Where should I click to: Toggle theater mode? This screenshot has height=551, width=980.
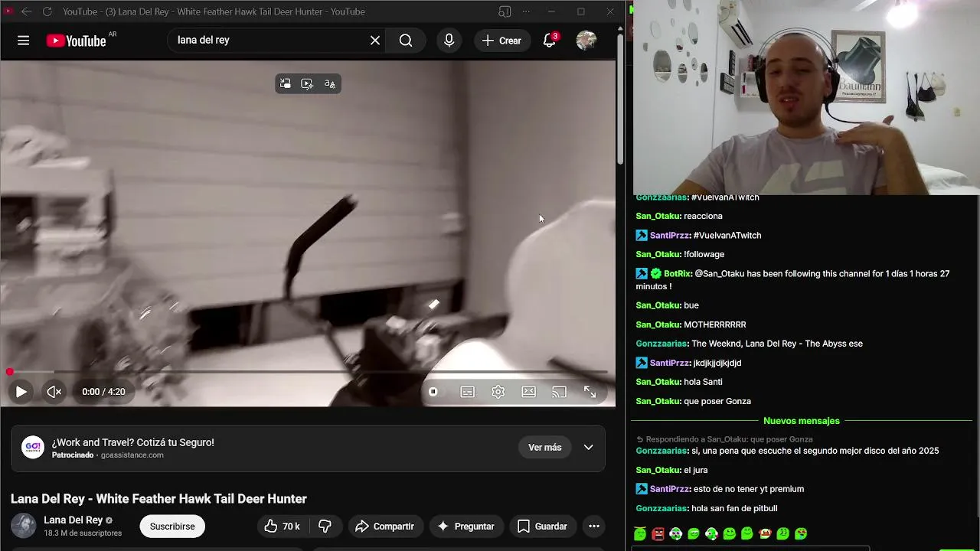pos(529,392)
